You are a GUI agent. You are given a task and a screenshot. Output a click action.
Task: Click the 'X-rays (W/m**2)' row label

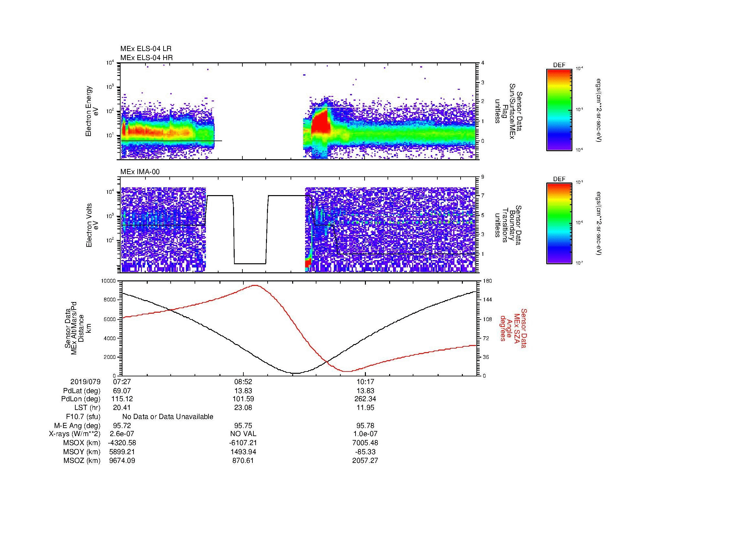pos(75,434)
